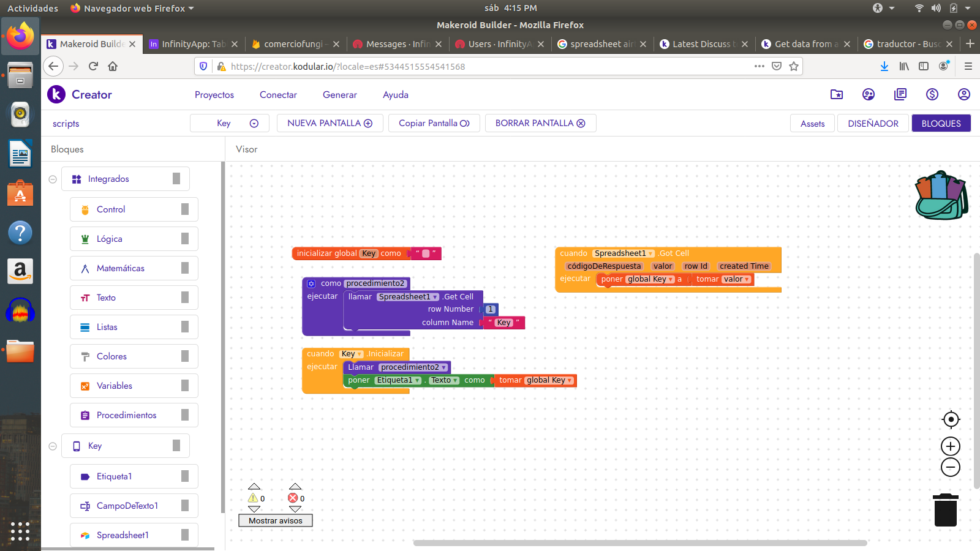This screenshot has width=980, height=551.
Task: Click the gear icon on procedimiento2 block
Action: click(x=311, y=283)
